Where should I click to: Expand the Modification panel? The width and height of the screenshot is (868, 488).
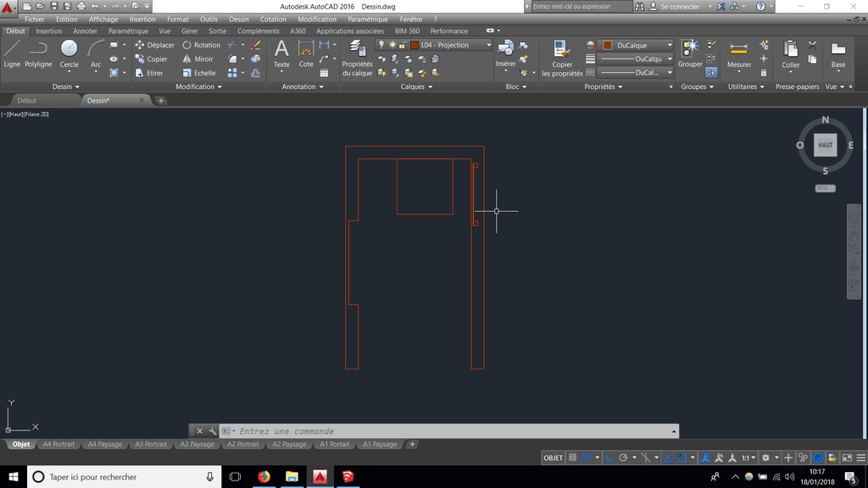point(198,86)
